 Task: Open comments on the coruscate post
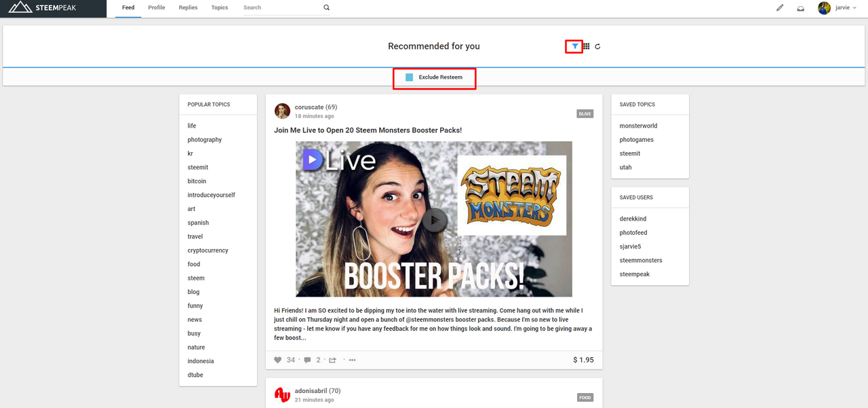tap(307, 360)
